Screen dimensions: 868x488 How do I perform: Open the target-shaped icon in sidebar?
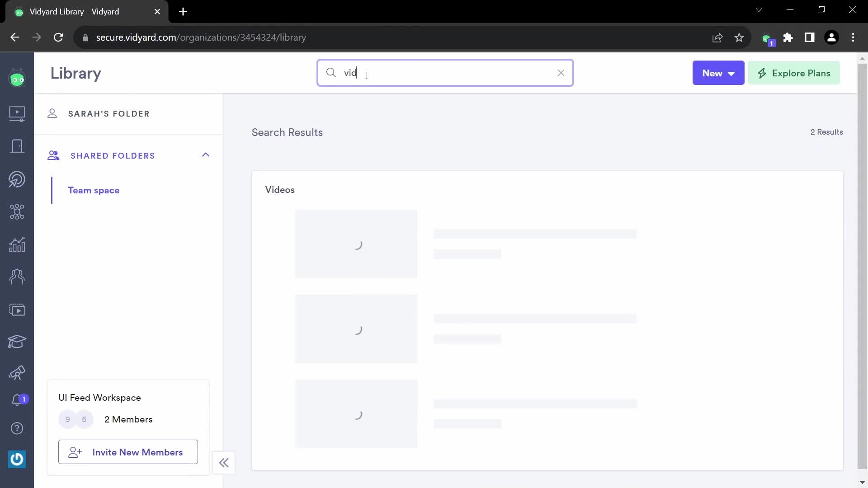click(x=17, y=179)
